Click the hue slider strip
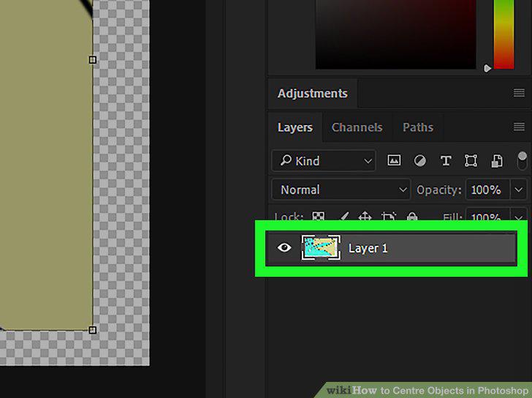 point(503,34)
